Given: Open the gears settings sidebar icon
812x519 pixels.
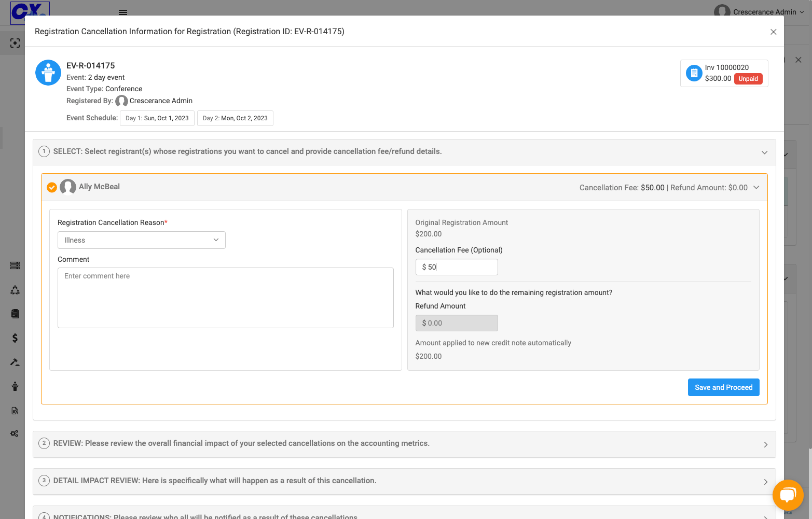Looking at the screenshot, I should (x=15, y=433).
